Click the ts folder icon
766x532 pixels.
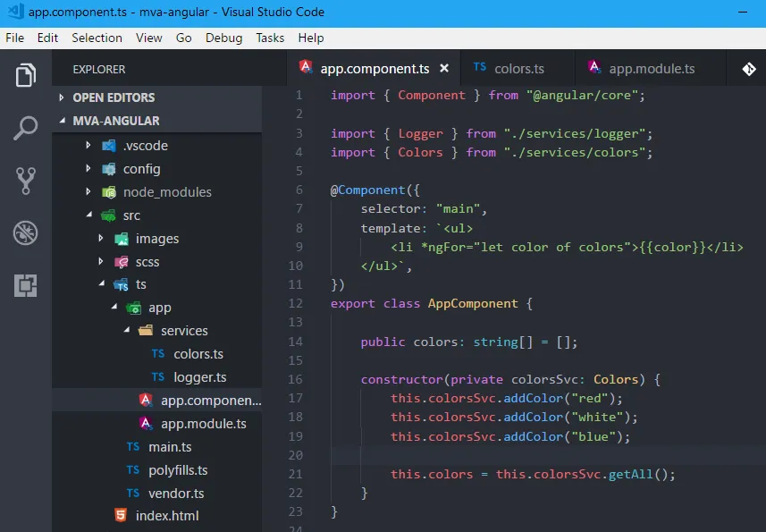click(121, 285)
